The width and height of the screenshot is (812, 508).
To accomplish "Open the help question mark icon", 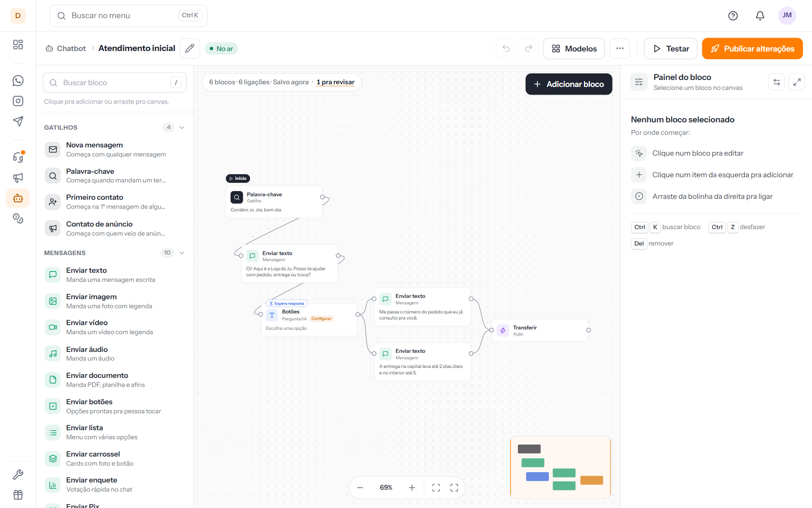I will point(733,16).
